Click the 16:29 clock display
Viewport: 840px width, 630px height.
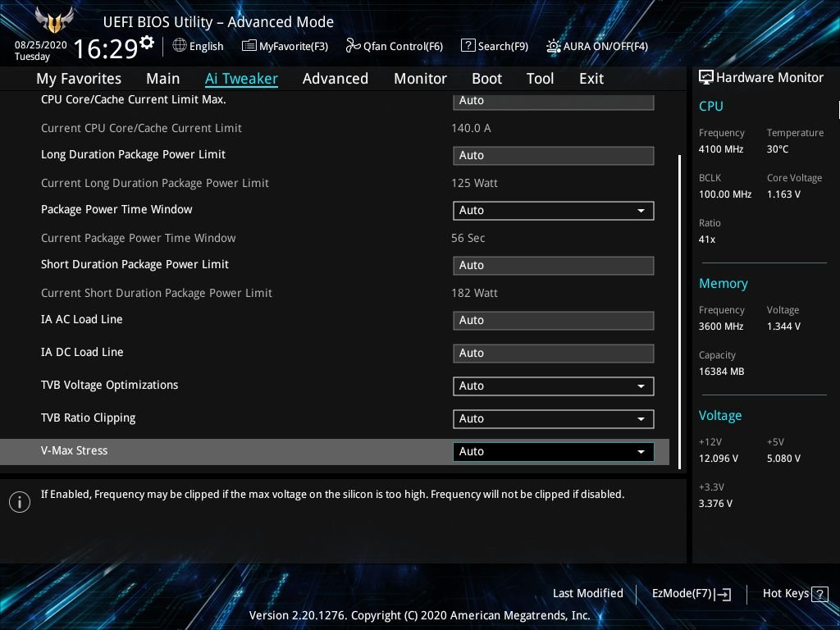click(106, 48)
